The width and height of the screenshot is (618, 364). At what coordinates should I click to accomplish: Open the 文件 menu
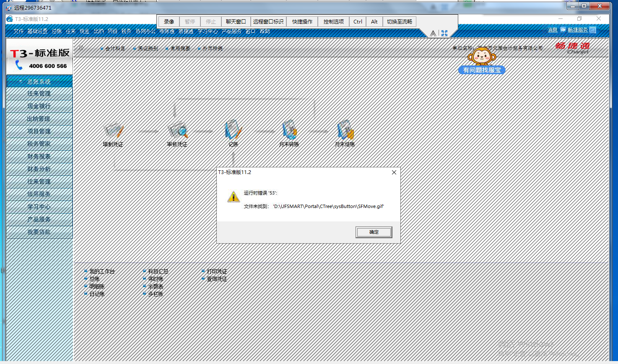click(x=19, y=31)
